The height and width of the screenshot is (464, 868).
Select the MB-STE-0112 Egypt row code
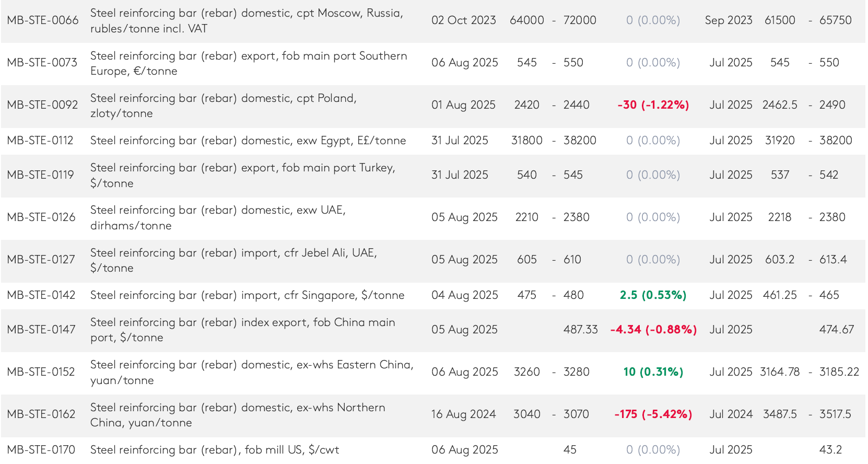click(40, 141)
